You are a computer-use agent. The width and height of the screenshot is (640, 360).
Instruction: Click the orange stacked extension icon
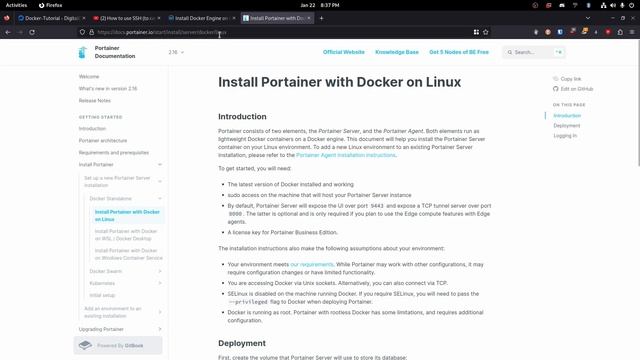click(x=584, y=31)
